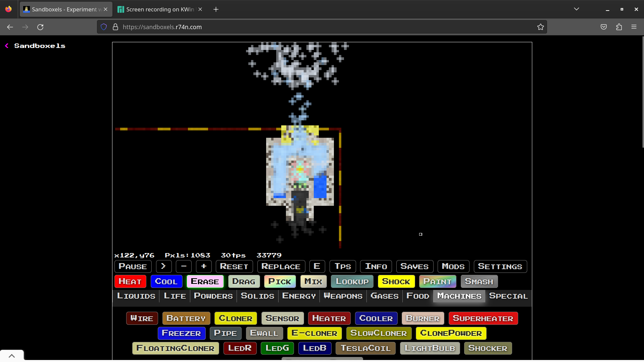Pause the simulation

(x=133, y=266)
